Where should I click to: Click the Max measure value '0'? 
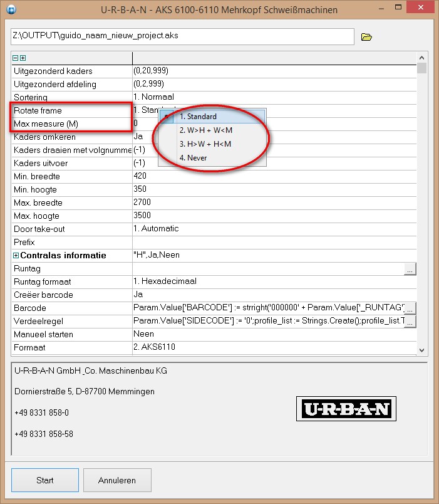point(135,123)
